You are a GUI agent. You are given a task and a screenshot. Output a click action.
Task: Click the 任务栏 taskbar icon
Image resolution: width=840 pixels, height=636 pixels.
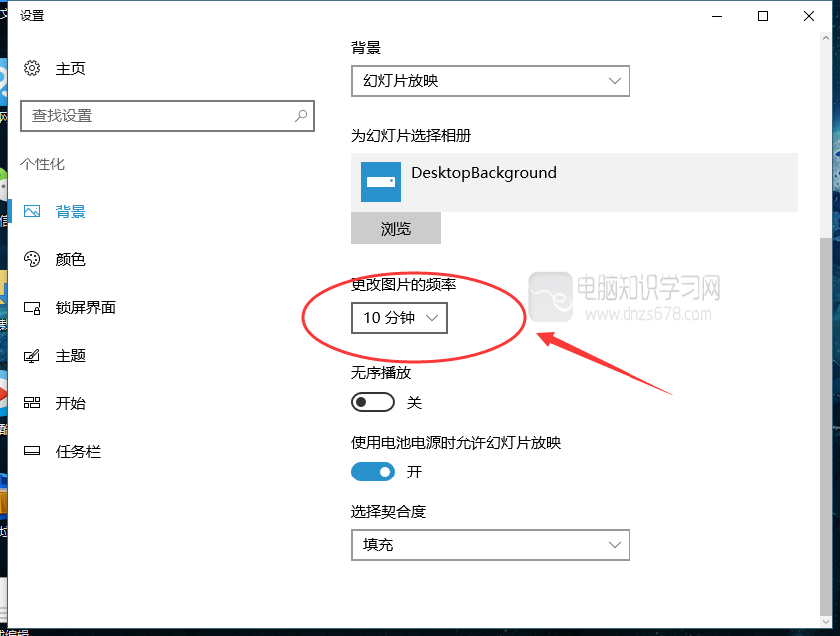[x=32, y=451]
